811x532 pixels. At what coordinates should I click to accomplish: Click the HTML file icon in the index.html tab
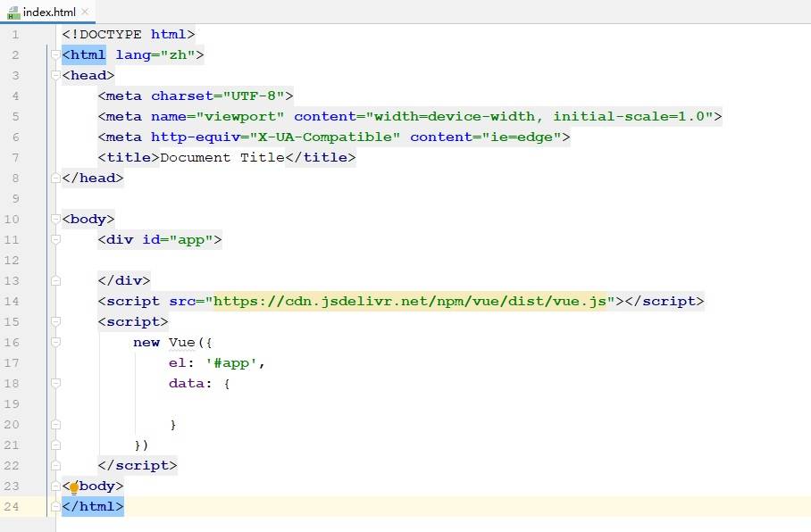pos(13,12)
